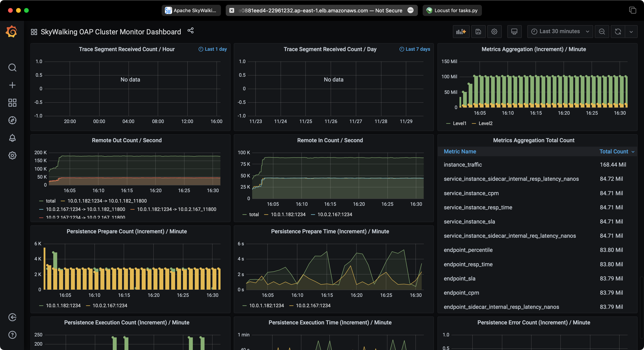Viewport: 644px width, 350px height.
Task: Toggle Level1 series in legend
Action: [459, 123]
